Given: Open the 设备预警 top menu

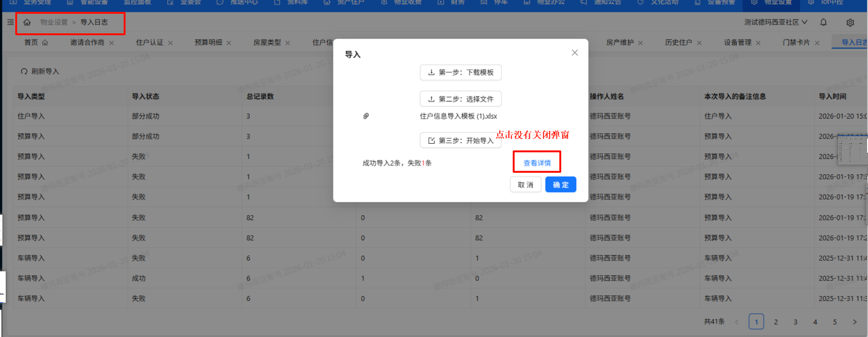Looking at the screenshot, I should [715, 2].
